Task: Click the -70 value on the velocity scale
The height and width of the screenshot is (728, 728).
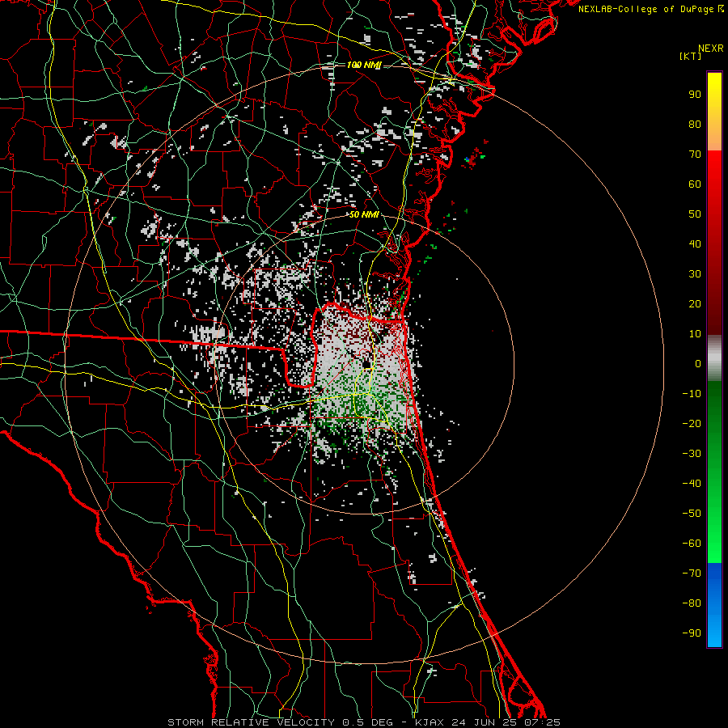Action: [692, 574]
